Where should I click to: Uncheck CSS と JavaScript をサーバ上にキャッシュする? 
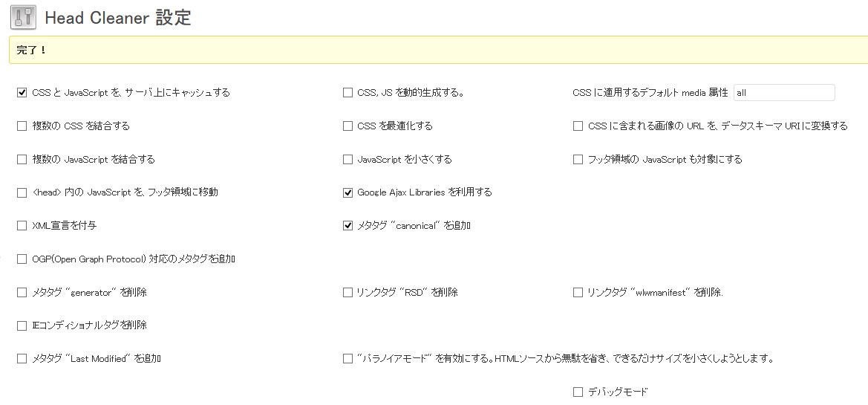pos(22,93)
